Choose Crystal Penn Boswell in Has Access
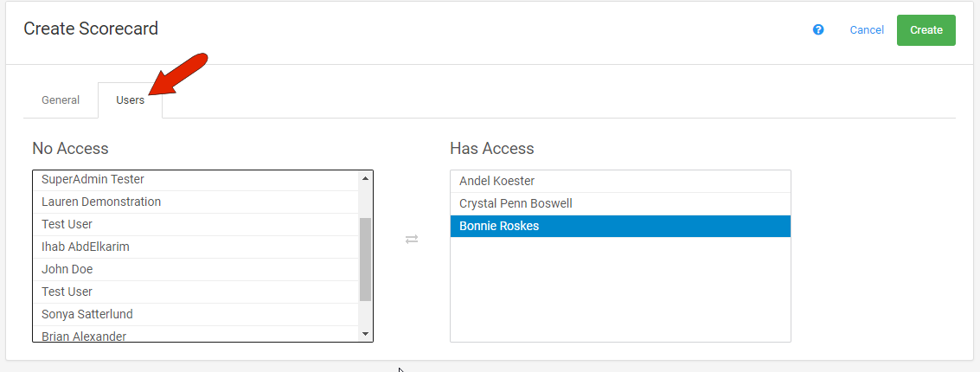This screenshot has width=980, height=372. click(621, 204)
